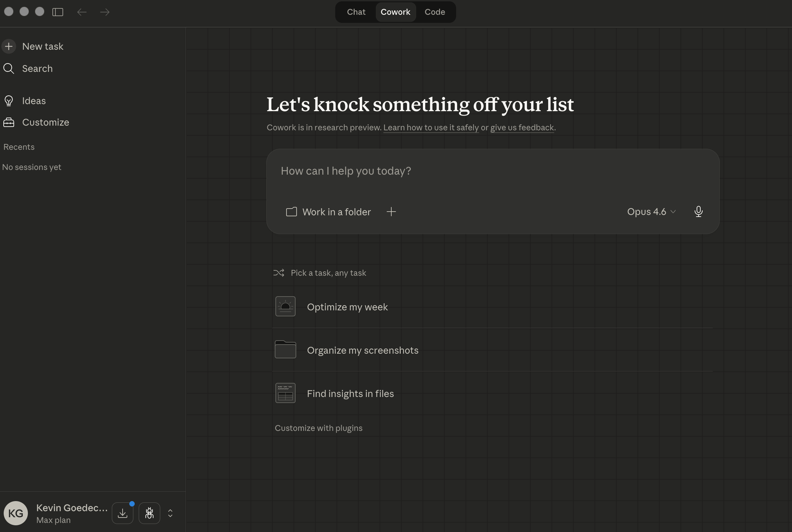Open Customize via the briefcase icon
The image size is (792, 532).
click(46, 122)
